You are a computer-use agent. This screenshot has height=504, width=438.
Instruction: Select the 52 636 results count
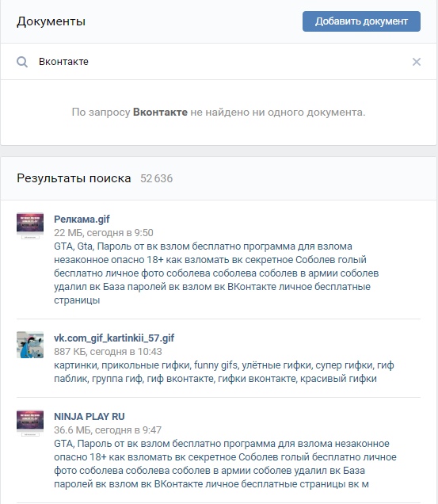point(157,178)
